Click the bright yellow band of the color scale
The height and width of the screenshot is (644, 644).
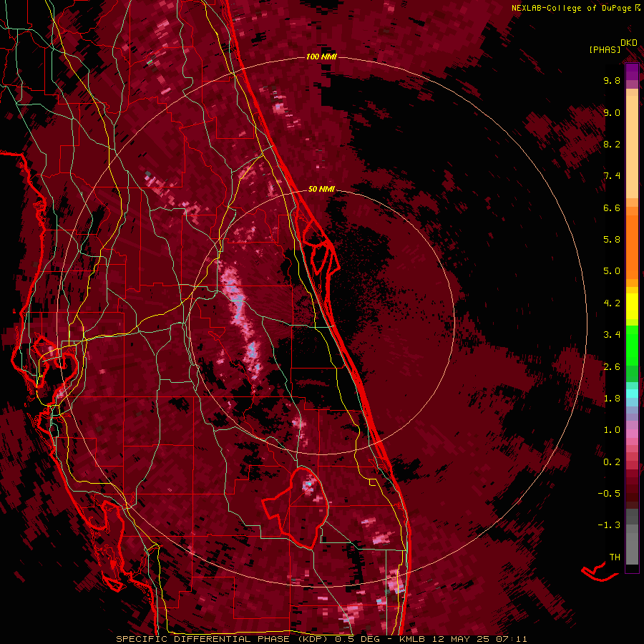632,306
